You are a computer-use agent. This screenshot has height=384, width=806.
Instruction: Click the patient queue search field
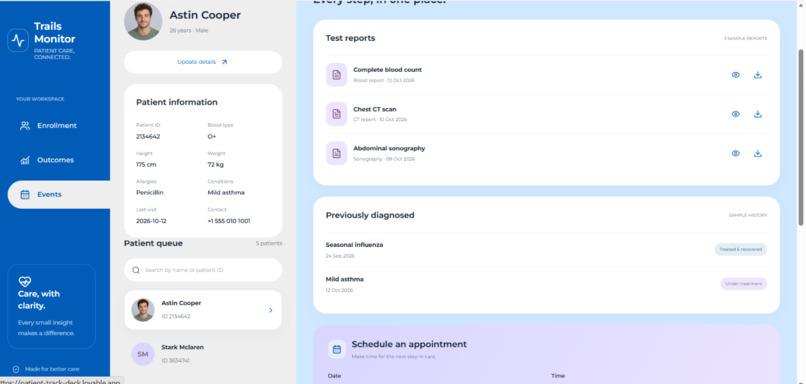click(x=203, y=270)
